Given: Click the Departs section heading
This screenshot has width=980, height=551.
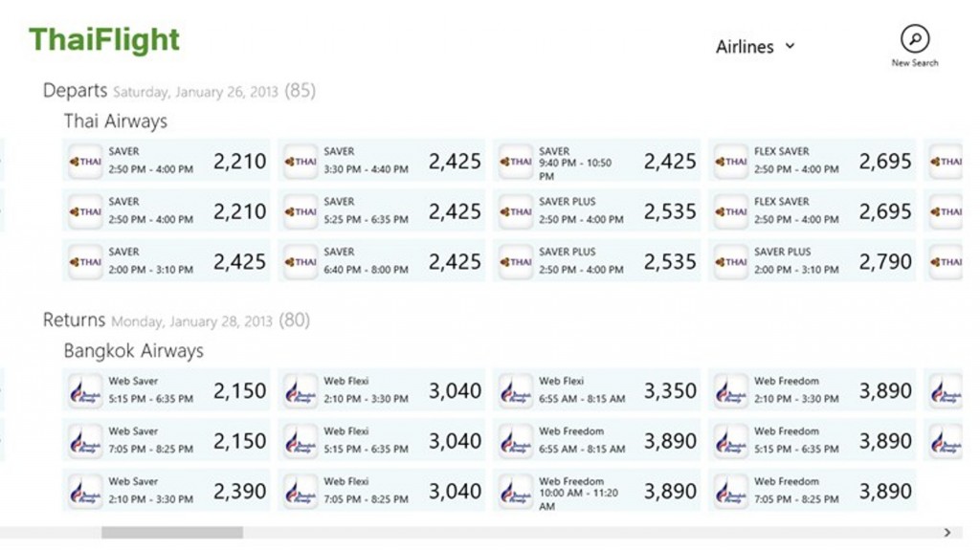Looking at the screenshot, I should [76, 91].
